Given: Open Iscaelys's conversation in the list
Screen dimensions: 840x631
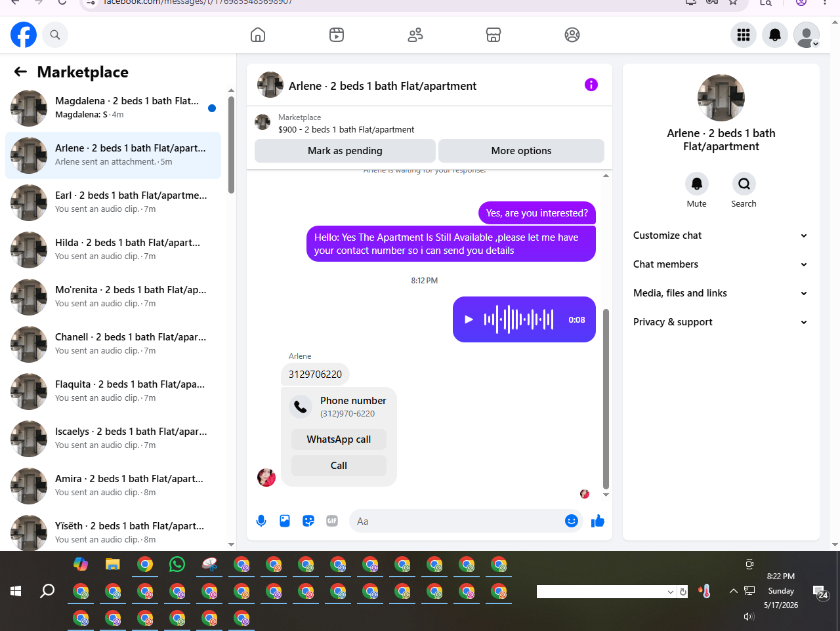Looking at the screenshot, I should coord(113,439).
